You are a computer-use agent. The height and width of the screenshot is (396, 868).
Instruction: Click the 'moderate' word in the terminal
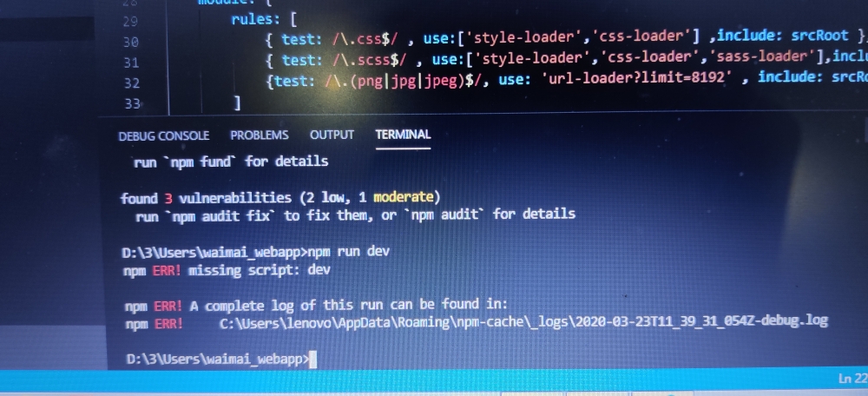coord(403,197)
